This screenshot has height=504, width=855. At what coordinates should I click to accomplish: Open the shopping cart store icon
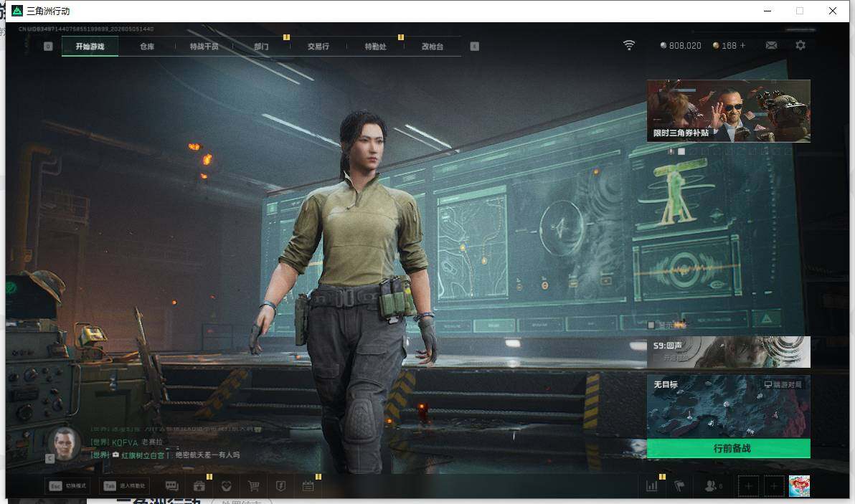[x=253, y=486]
